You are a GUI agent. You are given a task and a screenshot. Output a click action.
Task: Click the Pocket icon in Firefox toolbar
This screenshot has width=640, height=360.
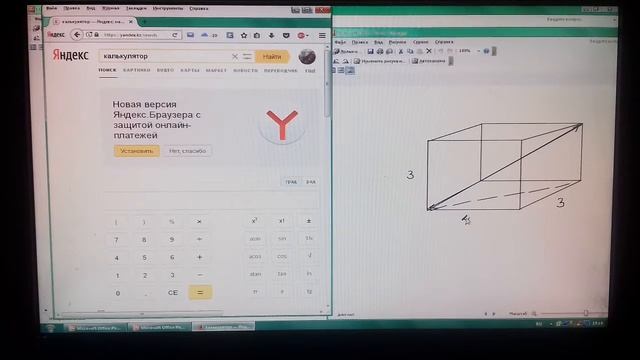point(286,36)
